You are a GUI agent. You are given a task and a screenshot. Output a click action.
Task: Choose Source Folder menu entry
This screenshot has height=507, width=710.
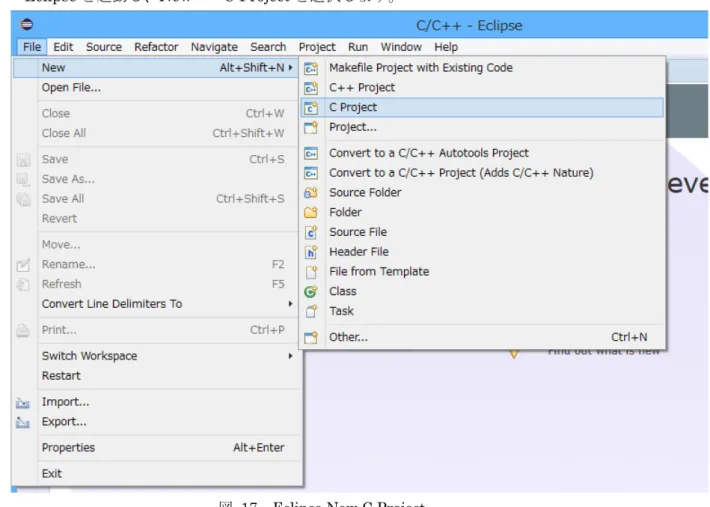482,193
